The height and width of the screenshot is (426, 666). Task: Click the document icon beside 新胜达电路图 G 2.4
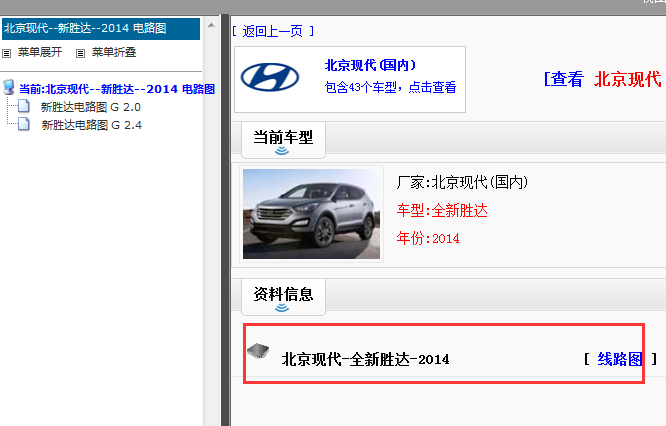[24, 124]
